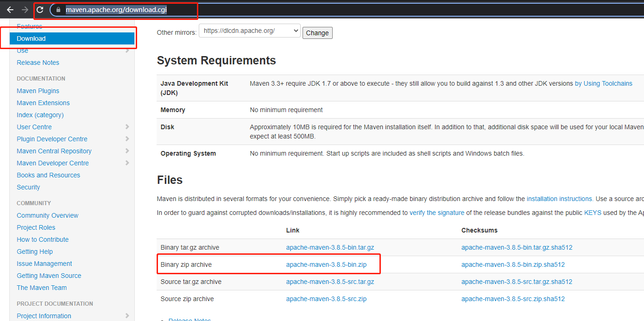Select the 'Source zip archive' row label
Screen dimensions: 644x321
click(x=187, y=299)
